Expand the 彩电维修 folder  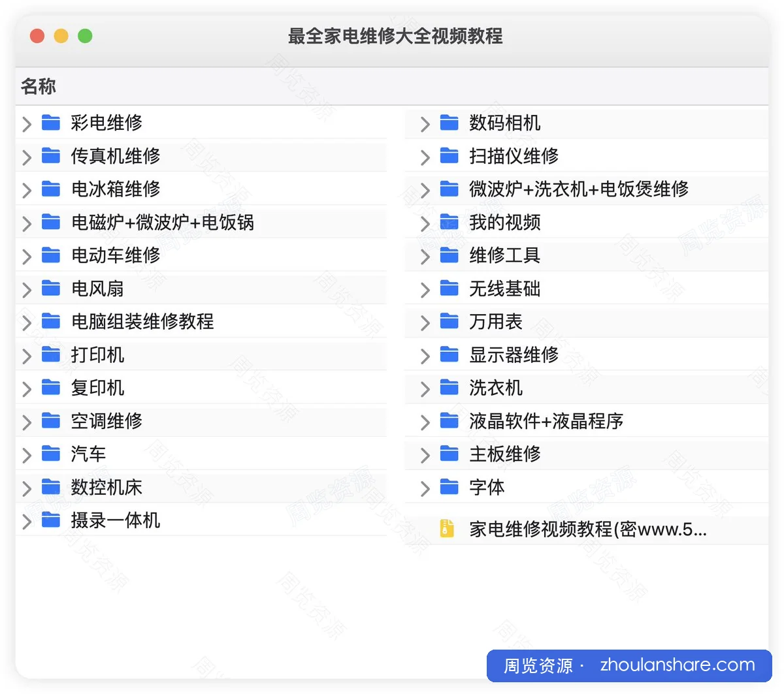click(x=27, y=123)
